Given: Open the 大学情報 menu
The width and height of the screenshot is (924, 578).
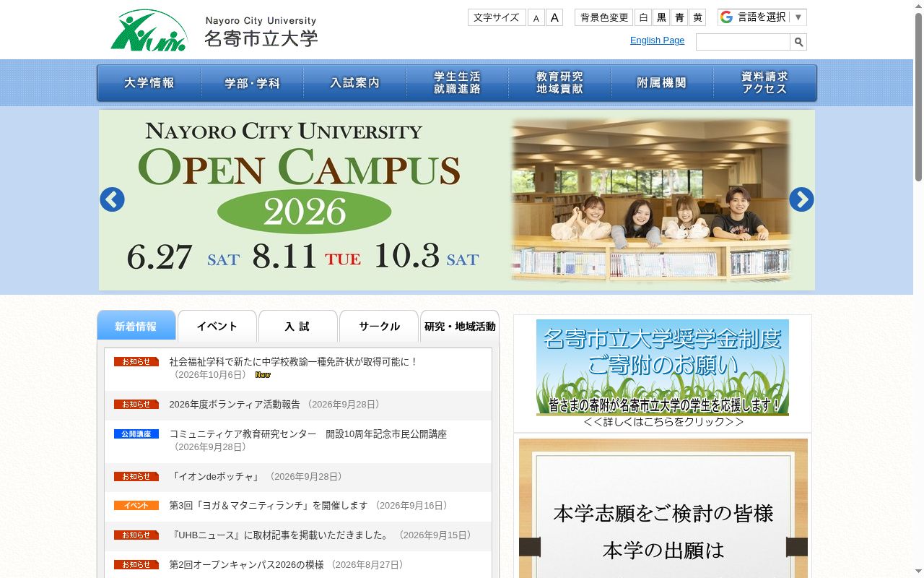Looking at the screenshot, I should pyautogui.click(x=149, y=83).
